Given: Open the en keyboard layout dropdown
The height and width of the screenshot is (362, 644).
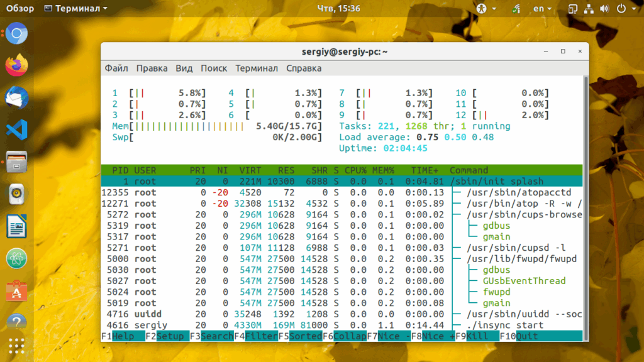Looking at the screenshot, I should pos(542,9).
